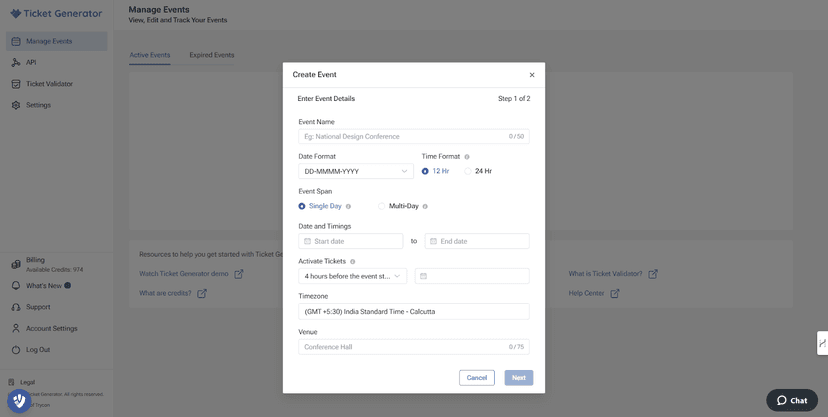Open What is Ticket Validator link
The height and width of the screenshot is (417, 828).
pos(606,274)
